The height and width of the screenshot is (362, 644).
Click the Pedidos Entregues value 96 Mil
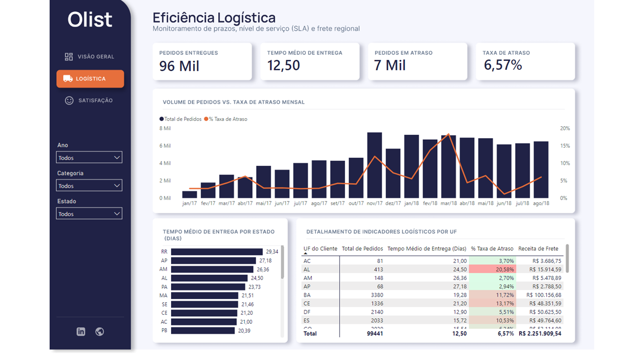click(180, 66)
